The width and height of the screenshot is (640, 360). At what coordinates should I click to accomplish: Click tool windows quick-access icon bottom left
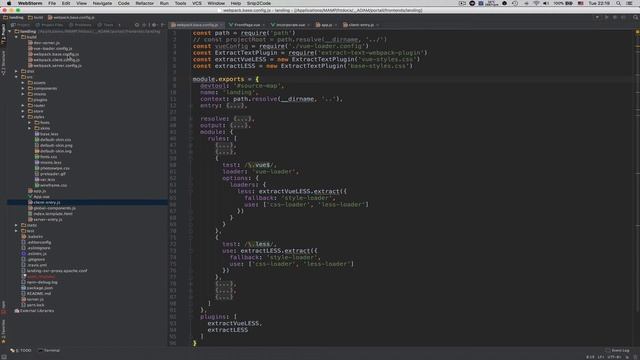tap(3, 356)
